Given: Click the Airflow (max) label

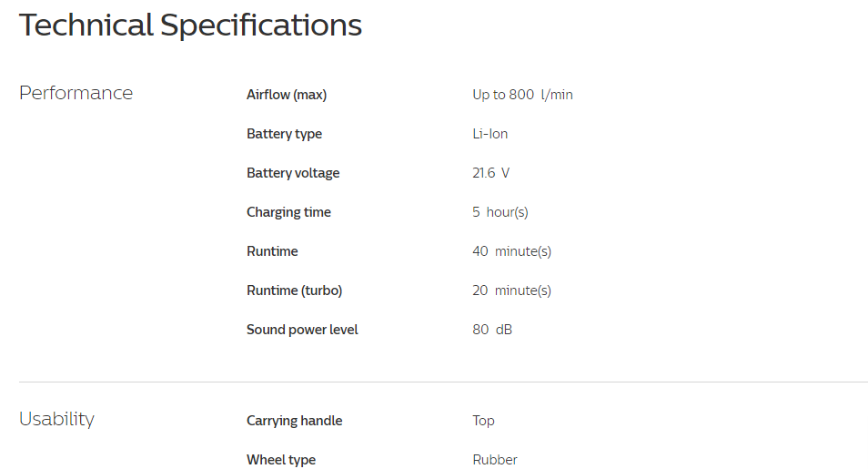Looking at the screenshot, I should [x=287, y=95].
